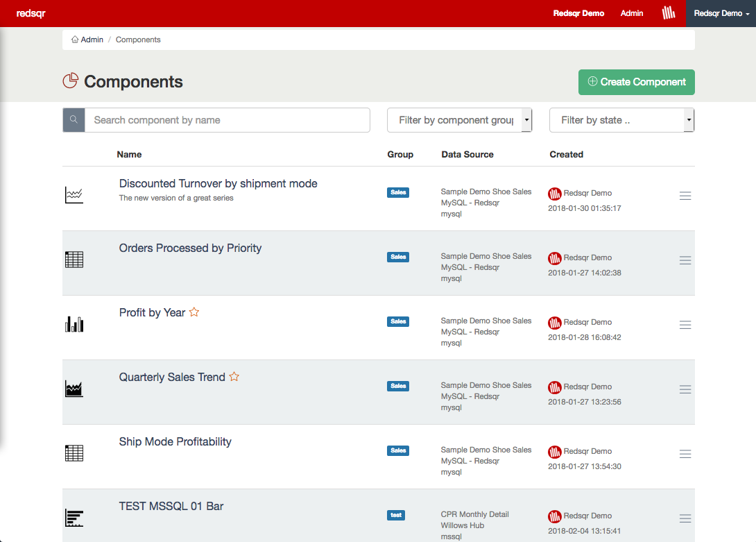
Task: Click the Create Component button
Action: tap(637, 82)
